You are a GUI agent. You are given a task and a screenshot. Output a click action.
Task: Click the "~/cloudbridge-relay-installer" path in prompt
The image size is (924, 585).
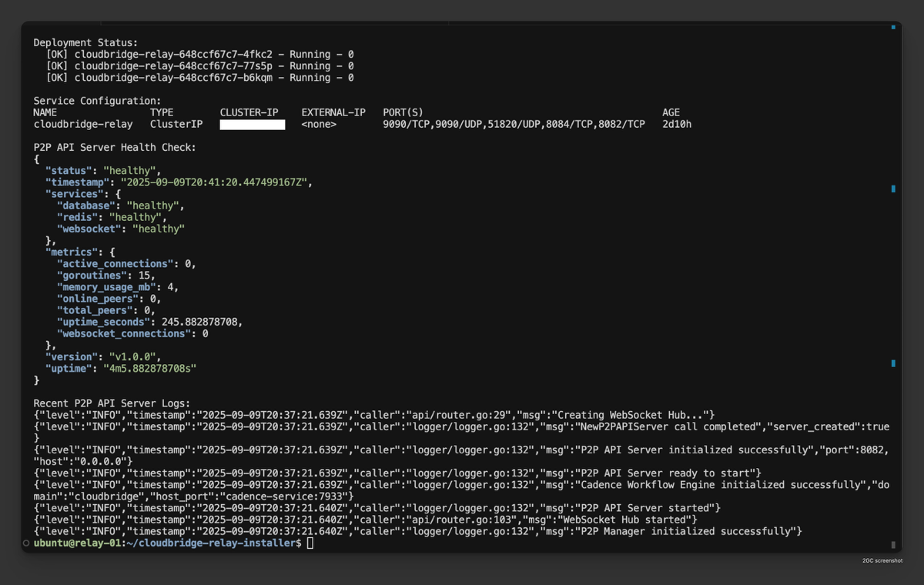211,543
